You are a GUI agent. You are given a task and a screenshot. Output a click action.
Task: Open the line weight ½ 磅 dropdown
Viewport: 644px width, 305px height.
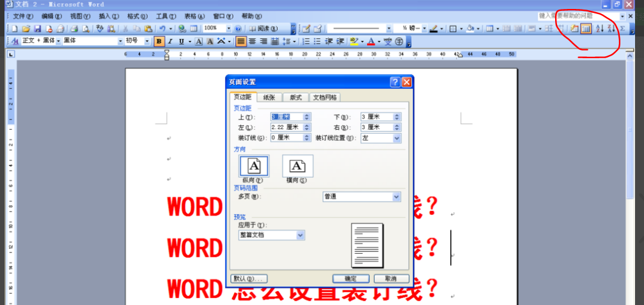(424, 29)
